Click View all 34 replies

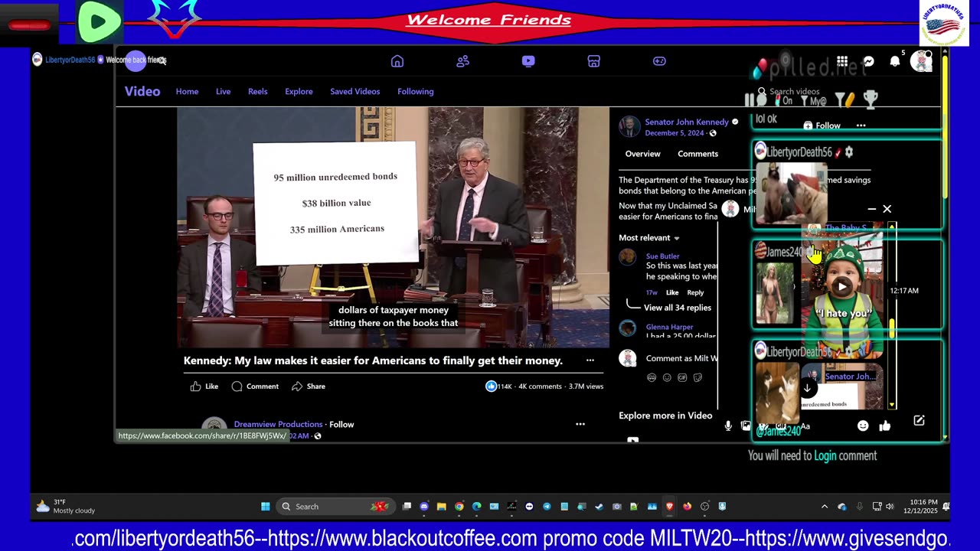(677, 308)
